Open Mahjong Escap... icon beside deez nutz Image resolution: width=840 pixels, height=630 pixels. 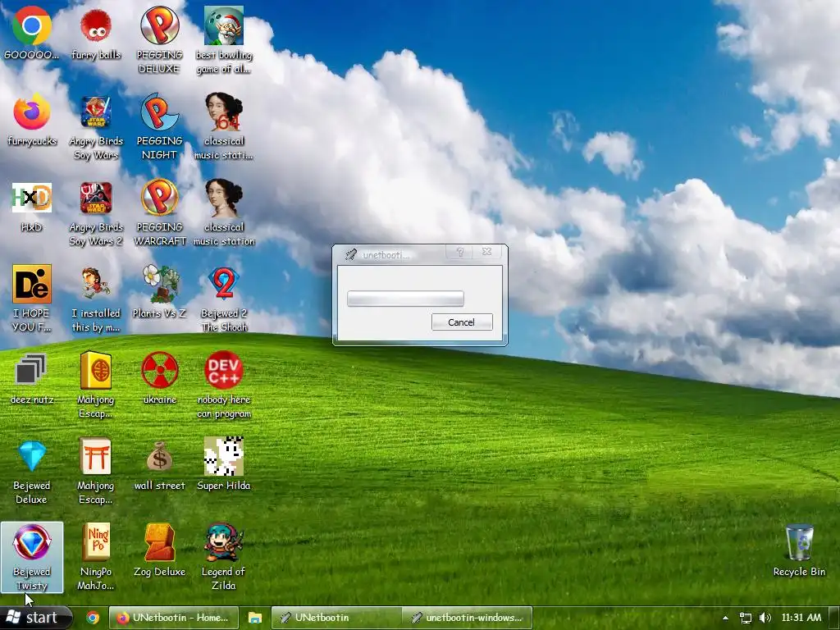[x=96, y=385]
